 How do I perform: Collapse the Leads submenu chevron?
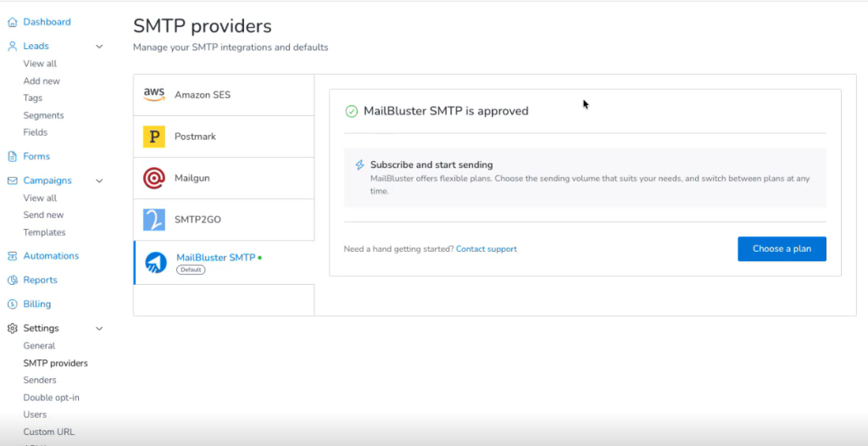coord(100,47)
